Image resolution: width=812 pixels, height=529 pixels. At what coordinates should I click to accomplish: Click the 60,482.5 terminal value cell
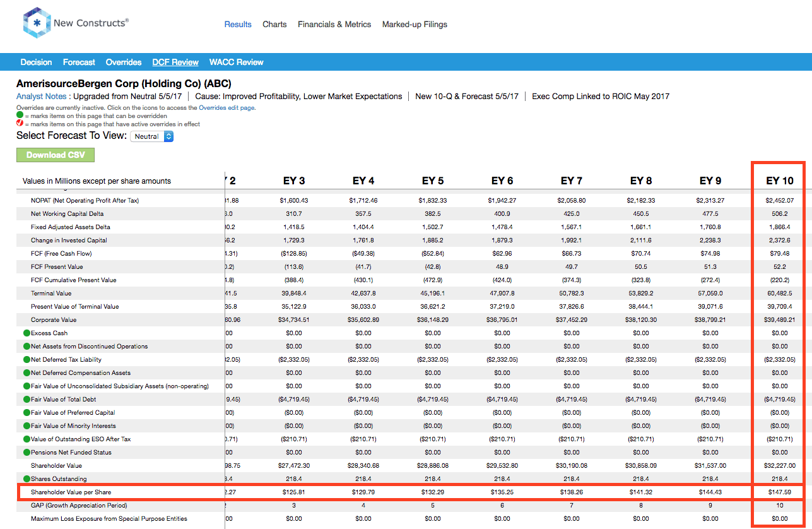pyautogui.click(x=780, y=294)
